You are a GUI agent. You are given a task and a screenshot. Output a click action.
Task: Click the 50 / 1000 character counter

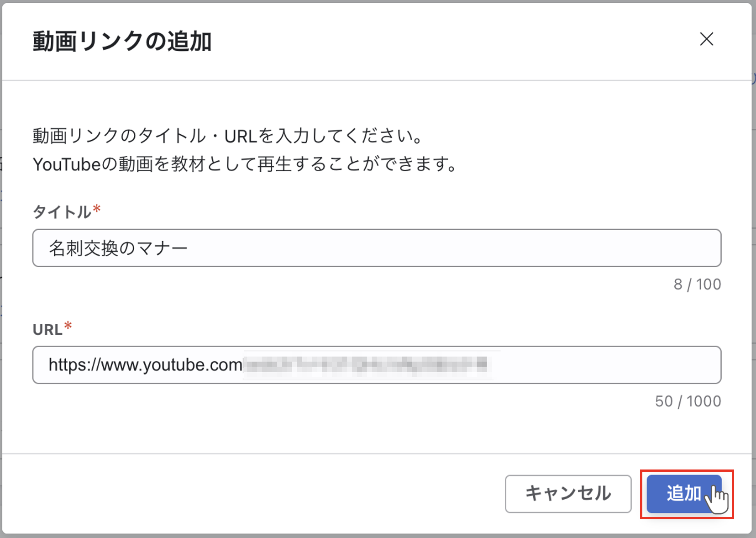pos(688,401)
